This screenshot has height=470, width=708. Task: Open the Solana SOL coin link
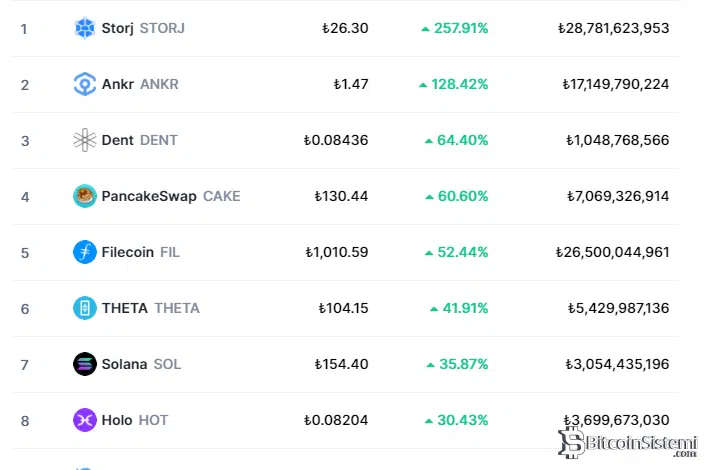(141, 364)
